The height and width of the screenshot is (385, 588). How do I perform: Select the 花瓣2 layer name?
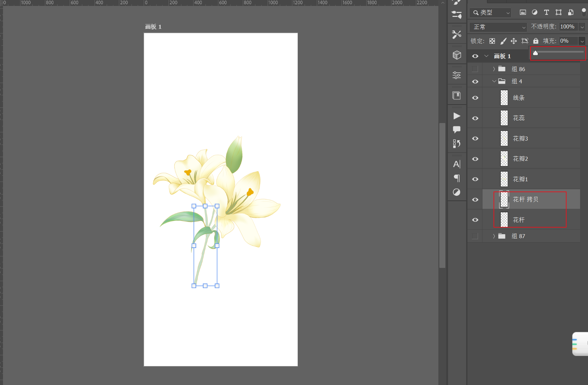(x=520, y=159)
